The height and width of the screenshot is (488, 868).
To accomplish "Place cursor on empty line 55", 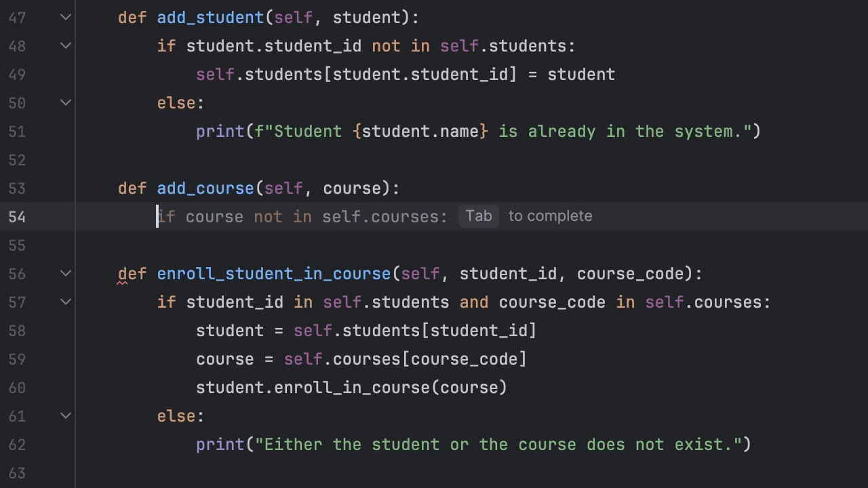I will coord(407,245).
